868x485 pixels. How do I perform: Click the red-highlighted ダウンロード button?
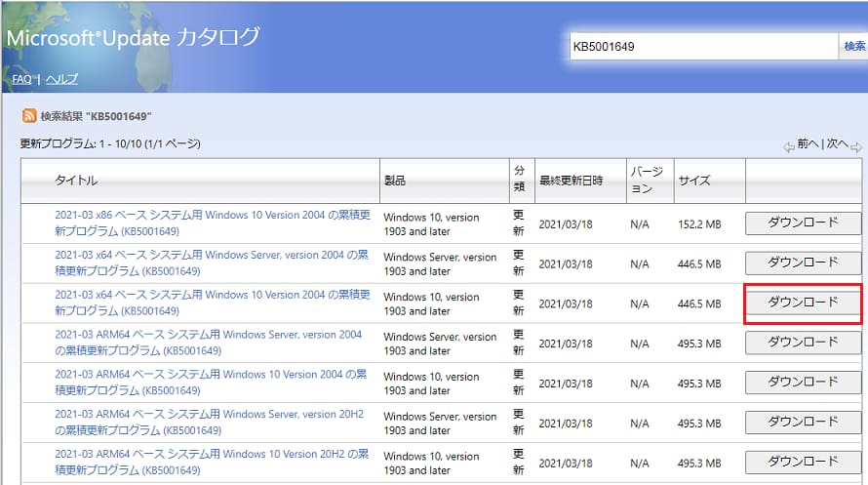tap(803, 303)
